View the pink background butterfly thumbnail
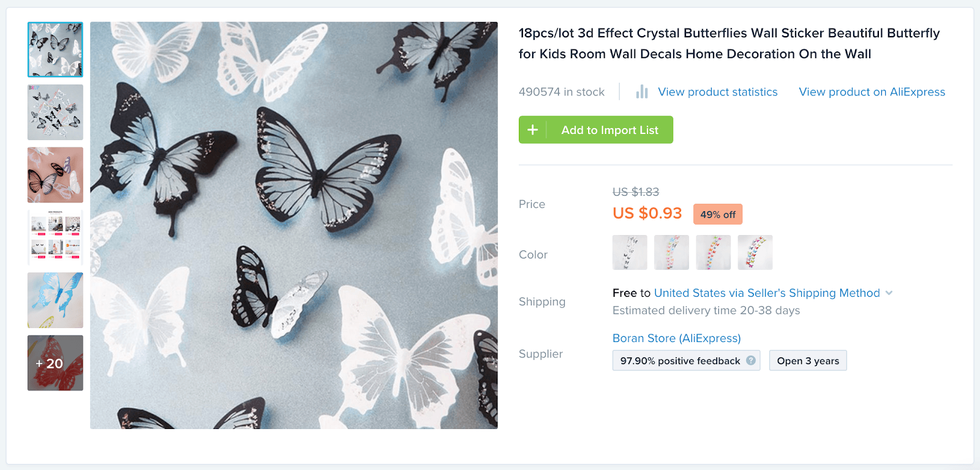 (55, 175)
